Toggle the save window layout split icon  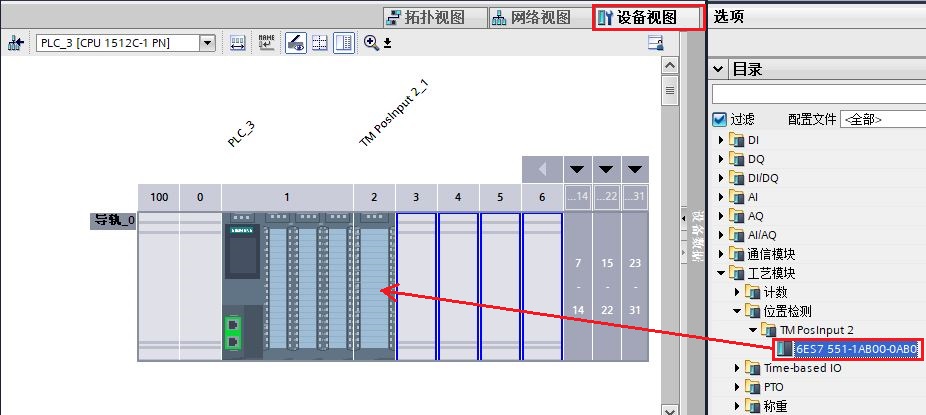[x=344, y=43]
